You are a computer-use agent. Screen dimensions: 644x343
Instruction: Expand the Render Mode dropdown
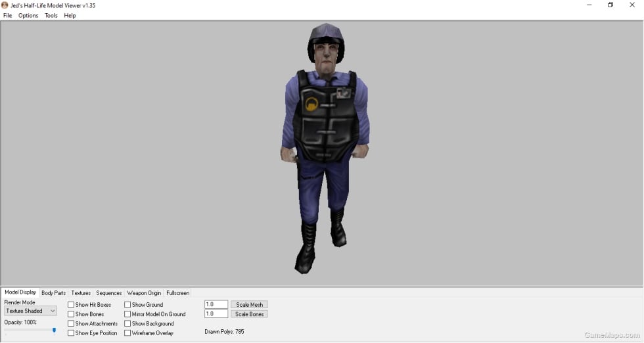tap(30, 311)
